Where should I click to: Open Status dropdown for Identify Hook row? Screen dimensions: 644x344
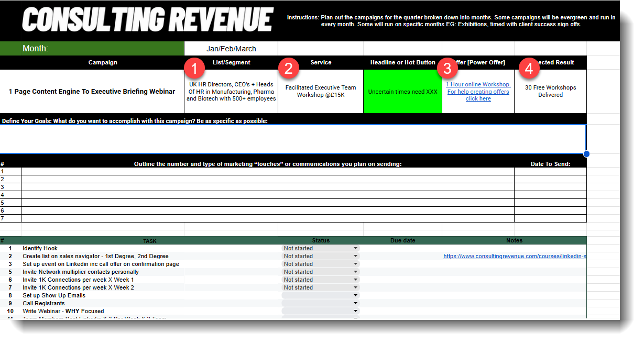click(x=321, y=248)
